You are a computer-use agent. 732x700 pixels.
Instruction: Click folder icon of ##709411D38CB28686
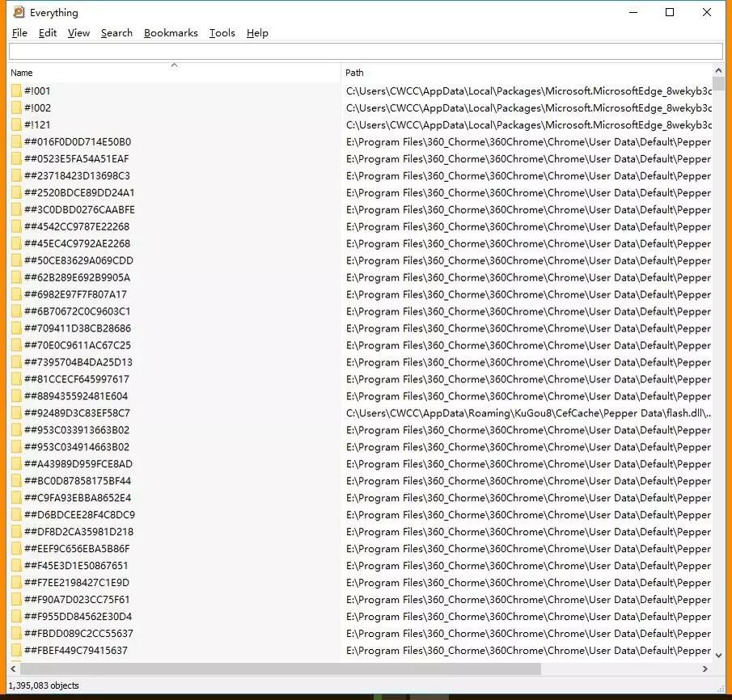(x=16, y=328)
